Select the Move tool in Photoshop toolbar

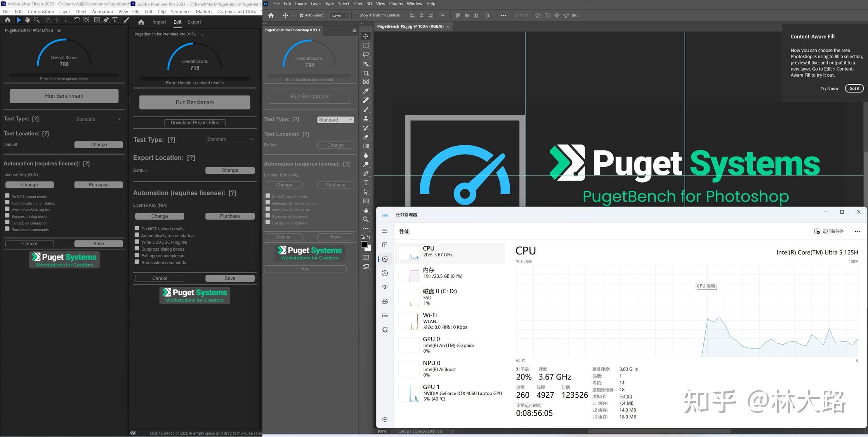[366, 36]
